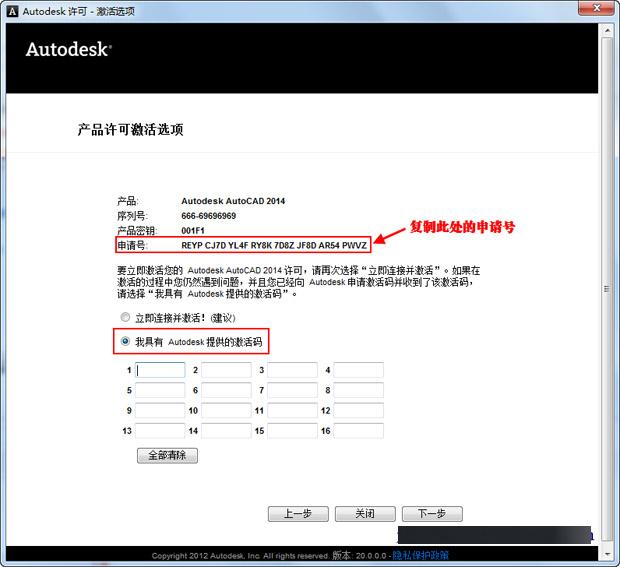Click the Autodesk A title bar icon
Viewport: 620px width, 567px height.
tap(13, 11)
